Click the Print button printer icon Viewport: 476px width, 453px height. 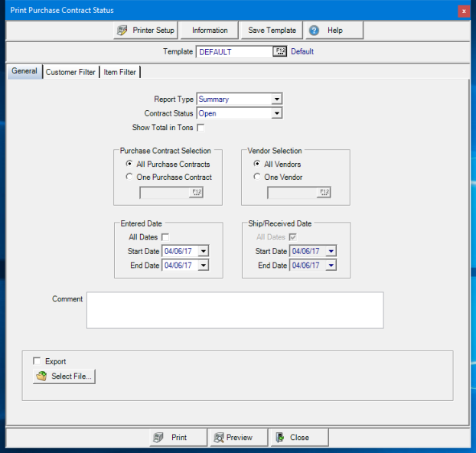[158, 438]
